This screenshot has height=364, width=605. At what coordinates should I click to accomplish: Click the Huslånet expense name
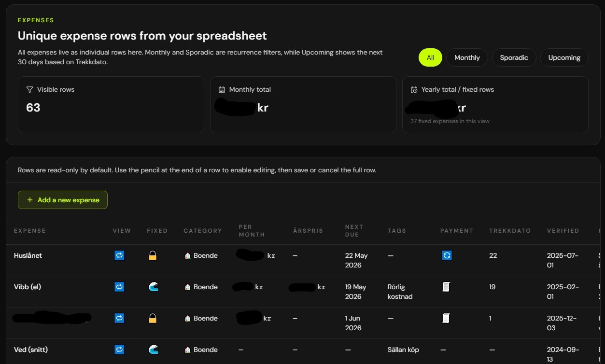28,255
